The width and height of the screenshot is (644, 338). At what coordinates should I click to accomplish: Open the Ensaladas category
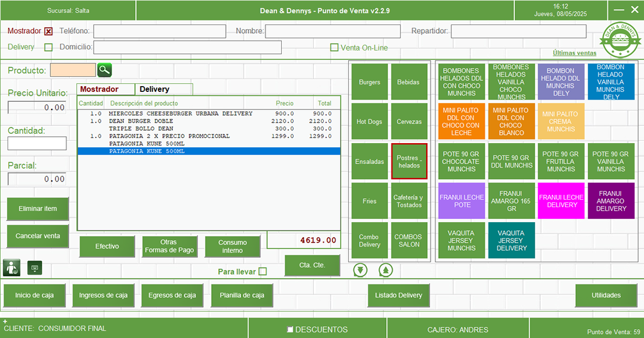370,161
